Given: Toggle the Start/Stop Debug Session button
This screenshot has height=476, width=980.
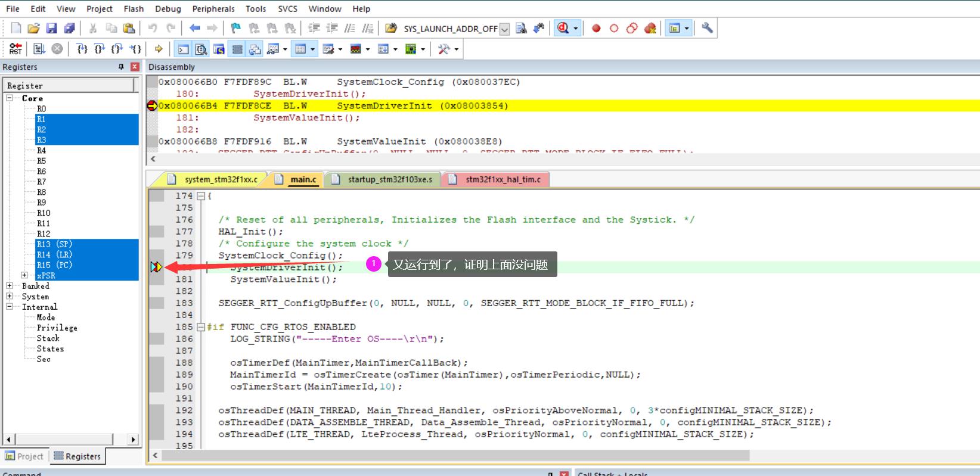Looking at the screenshot, I should pos(563,28).
